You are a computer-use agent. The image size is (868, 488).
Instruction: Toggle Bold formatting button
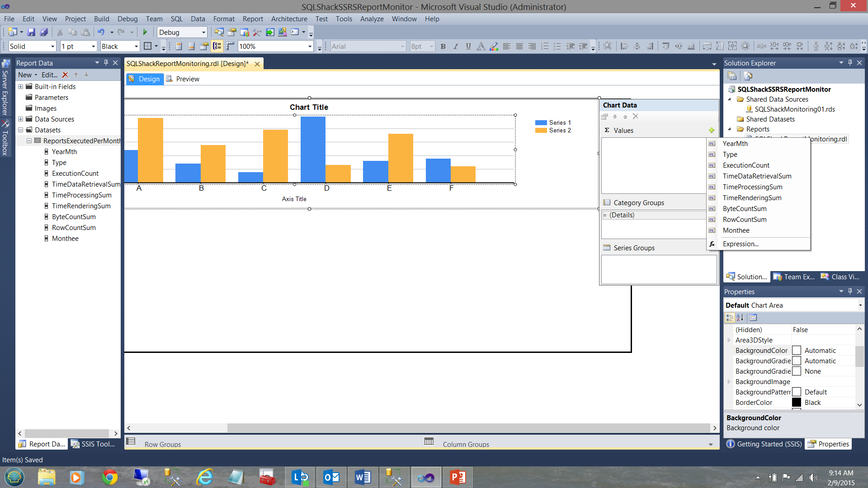(443, 46)
